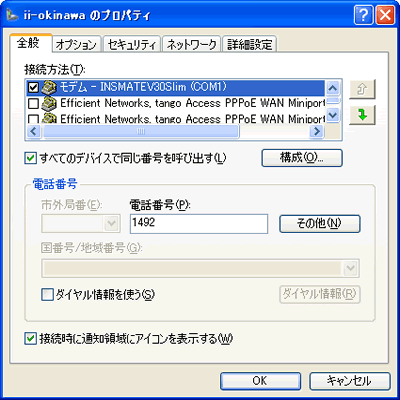400x400 pixels.
Task: Switch to the オプション tab
Action: (x=76, y=44)
